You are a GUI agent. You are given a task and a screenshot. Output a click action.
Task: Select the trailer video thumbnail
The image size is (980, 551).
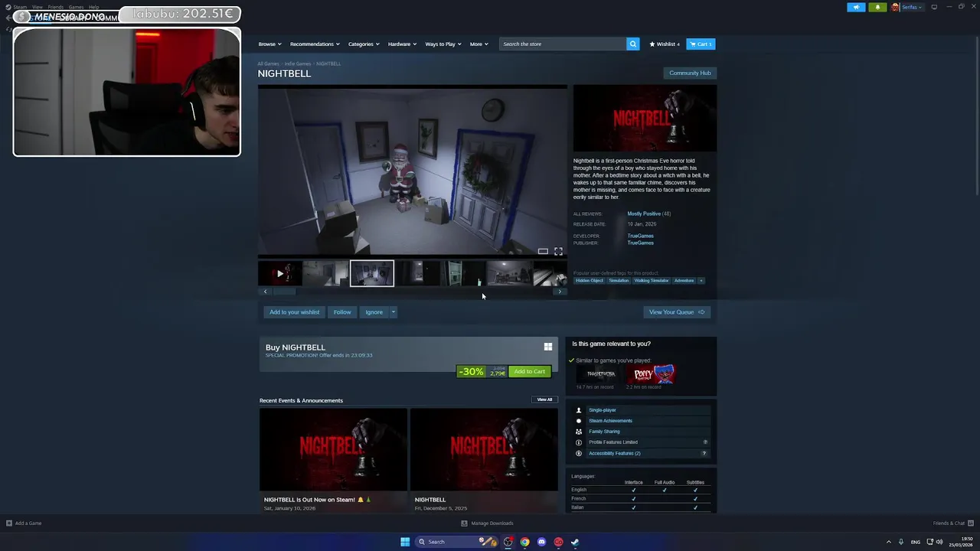tap(279, 273)
